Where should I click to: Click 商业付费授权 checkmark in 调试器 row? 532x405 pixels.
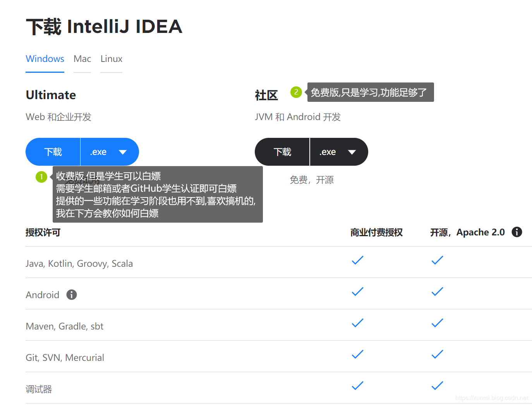(x=357, y=386)
